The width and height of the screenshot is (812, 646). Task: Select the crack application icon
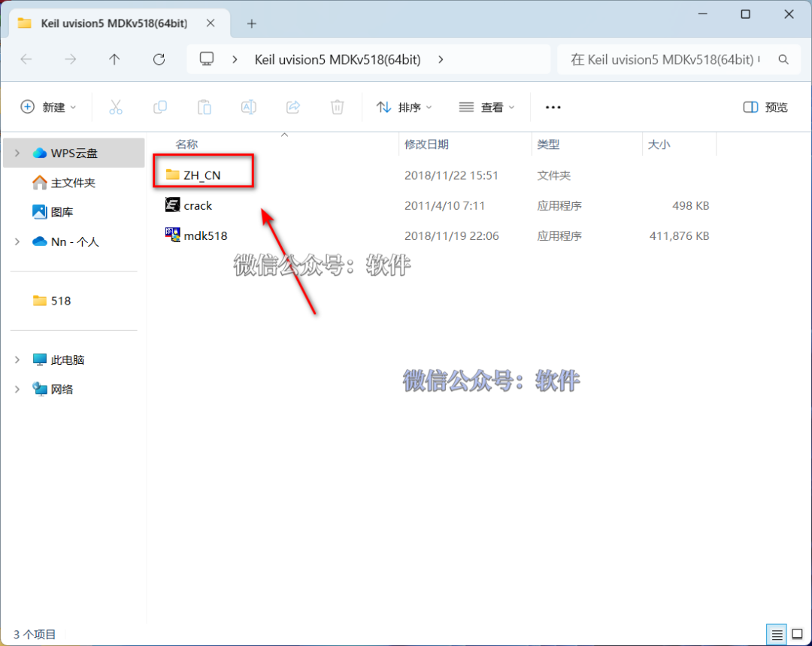[x=172, y=205]
